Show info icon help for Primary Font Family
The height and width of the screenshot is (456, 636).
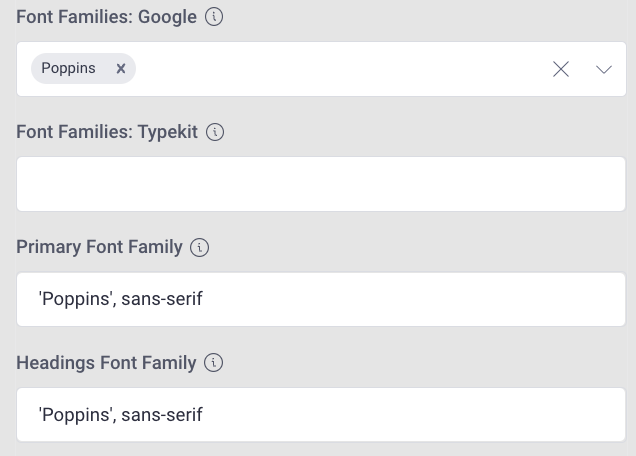click(x=200, y=247)
